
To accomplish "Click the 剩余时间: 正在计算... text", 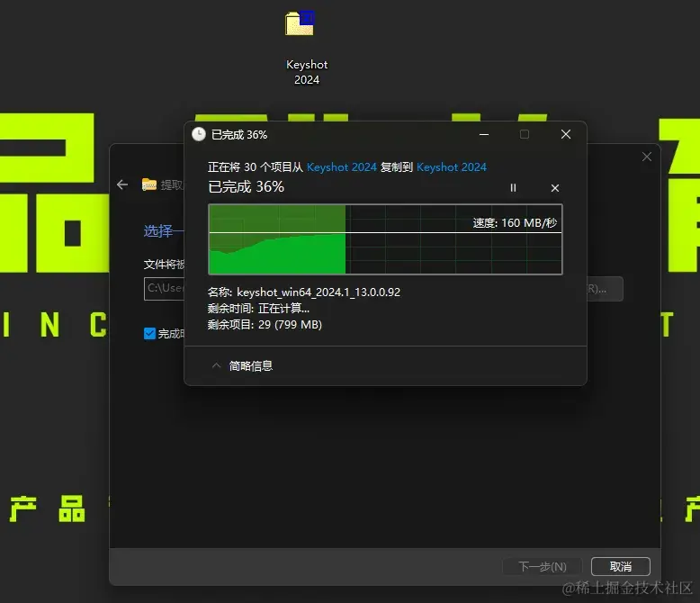I will (x=258, y=308).
